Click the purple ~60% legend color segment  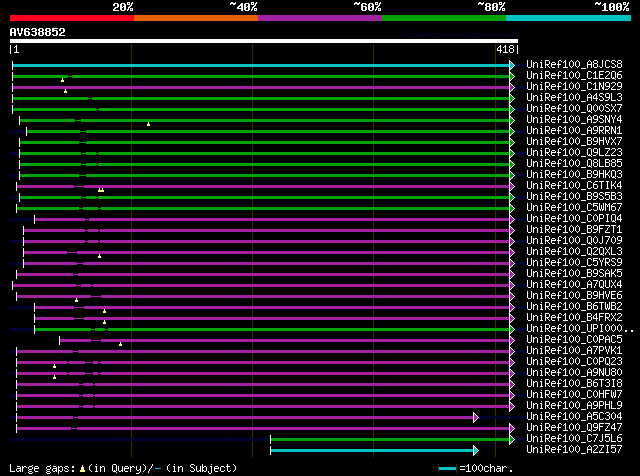(320, 18)
